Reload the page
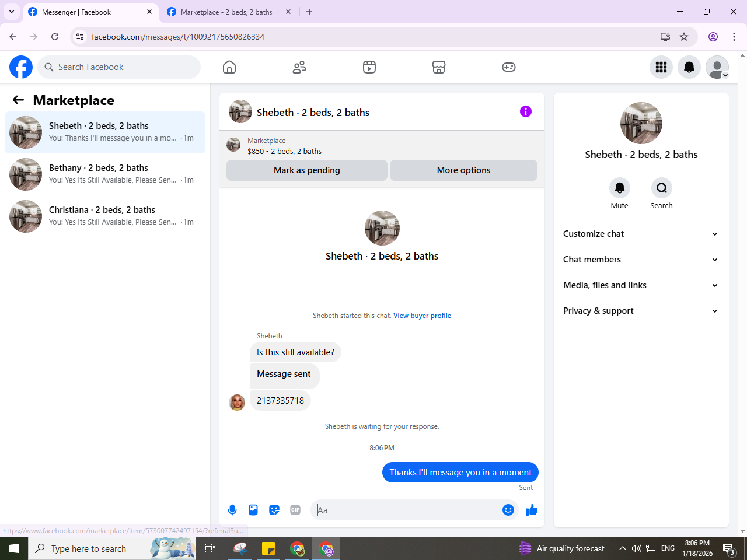The image size is (747, 560). point(55,37)
